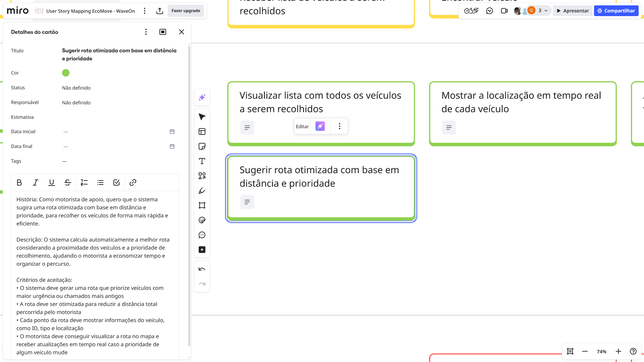
Task: Open board options menu next to title
Action: coord(145,11)
